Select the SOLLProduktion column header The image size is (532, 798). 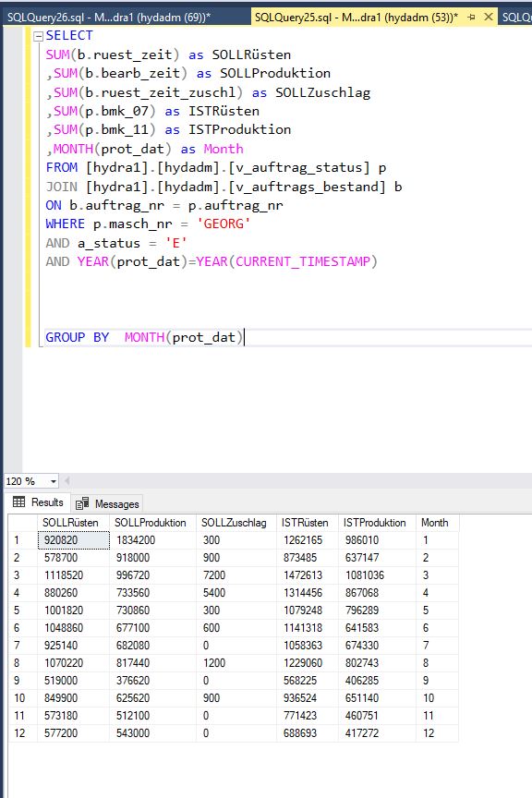coord(151,523)
